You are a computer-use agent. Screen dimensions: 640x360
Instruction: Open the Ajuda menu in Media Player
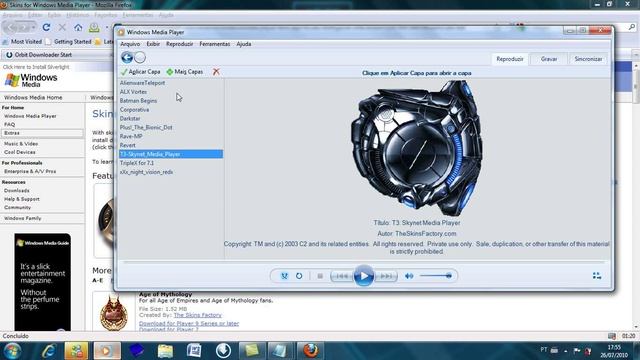pos(244,44)
